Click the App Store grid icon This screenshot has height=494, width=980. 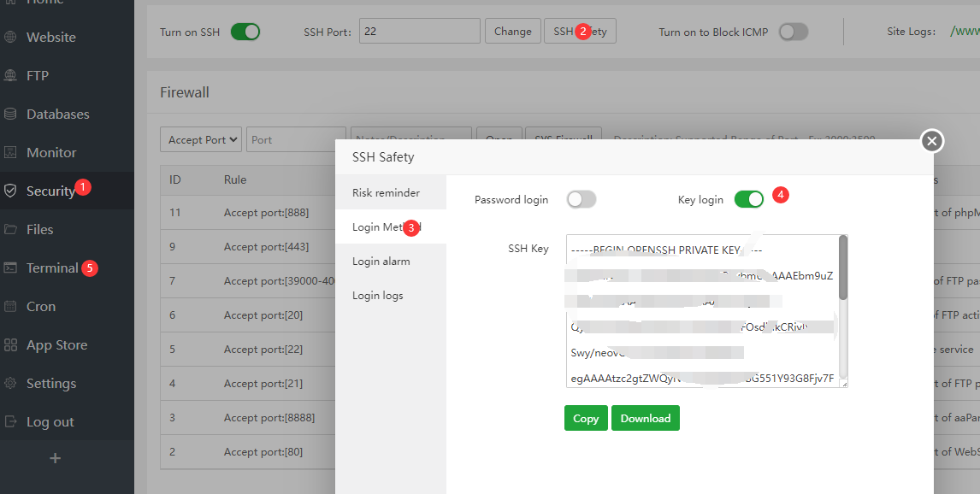[10, 345]
